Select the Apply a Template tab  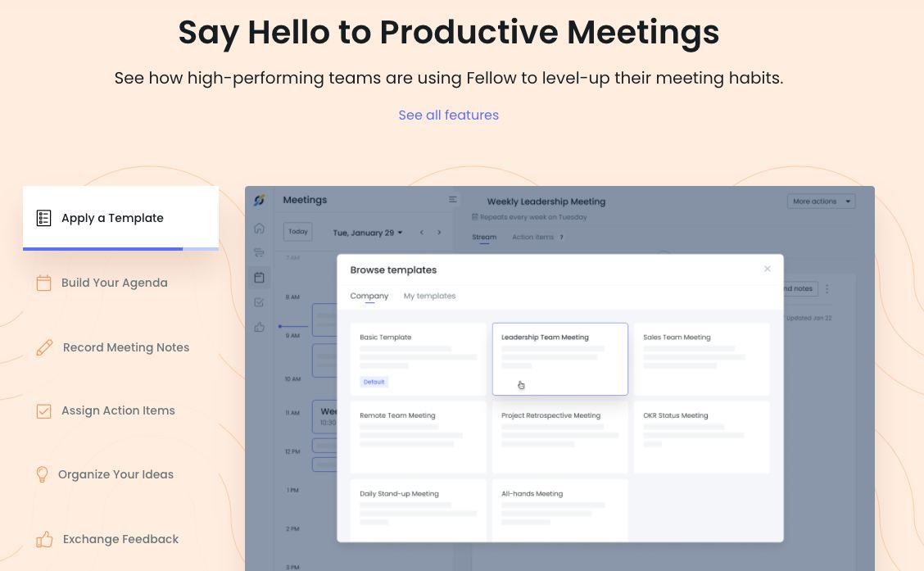(x=120, y=218)
